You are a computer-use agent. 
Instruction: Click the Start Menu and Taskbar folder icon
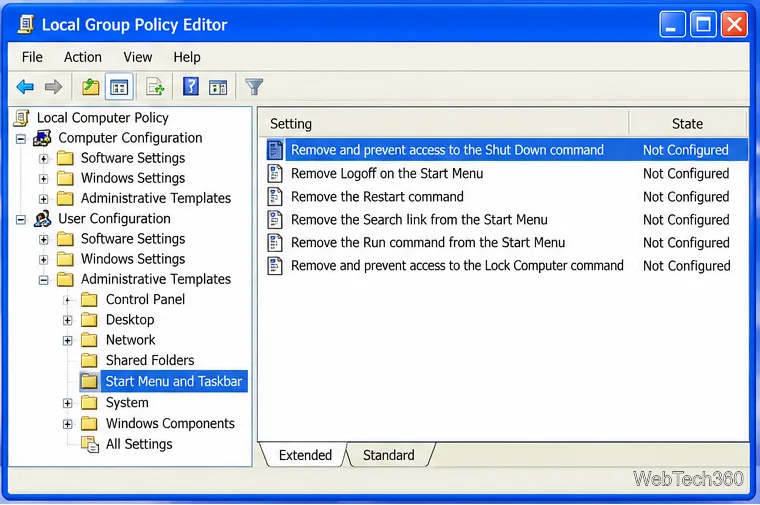89,381
